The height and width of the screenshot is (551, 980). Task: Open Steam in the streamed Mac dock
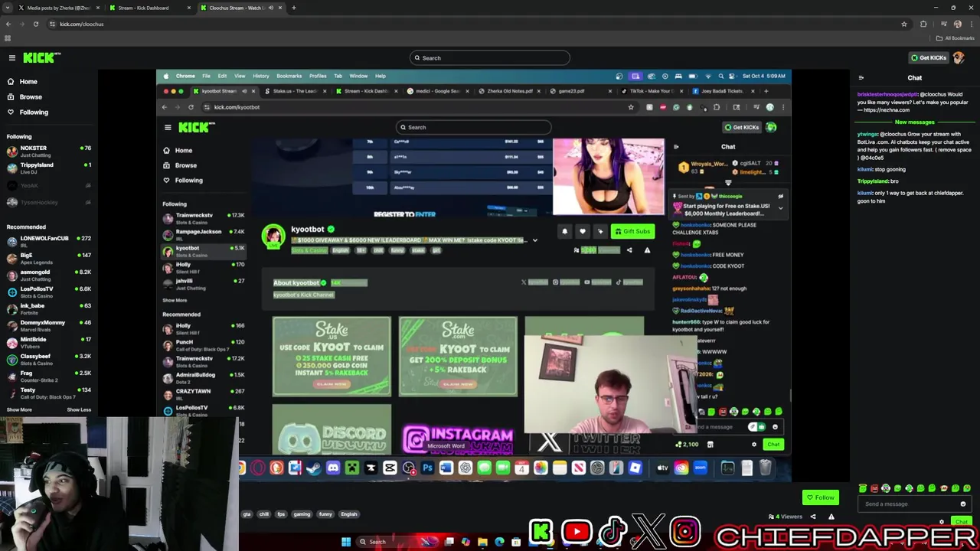(314, 468)
